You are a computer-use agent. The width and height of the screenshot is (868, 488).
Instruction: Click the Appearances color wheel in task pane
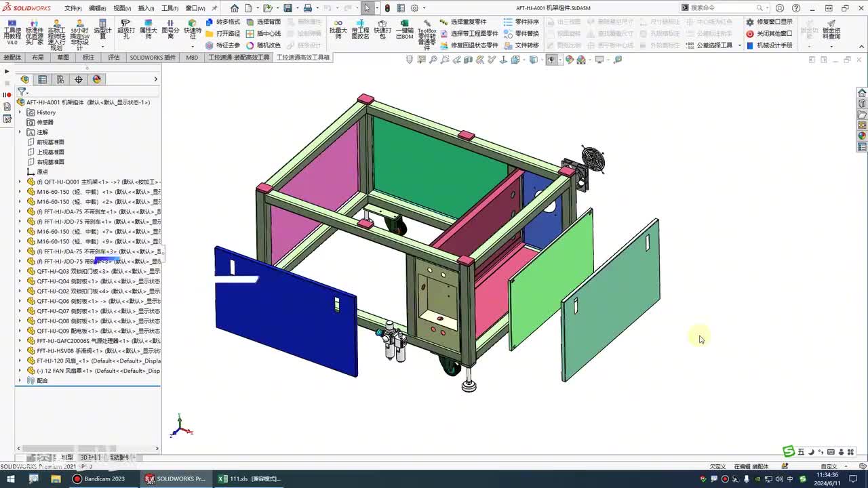click(862, 136)
